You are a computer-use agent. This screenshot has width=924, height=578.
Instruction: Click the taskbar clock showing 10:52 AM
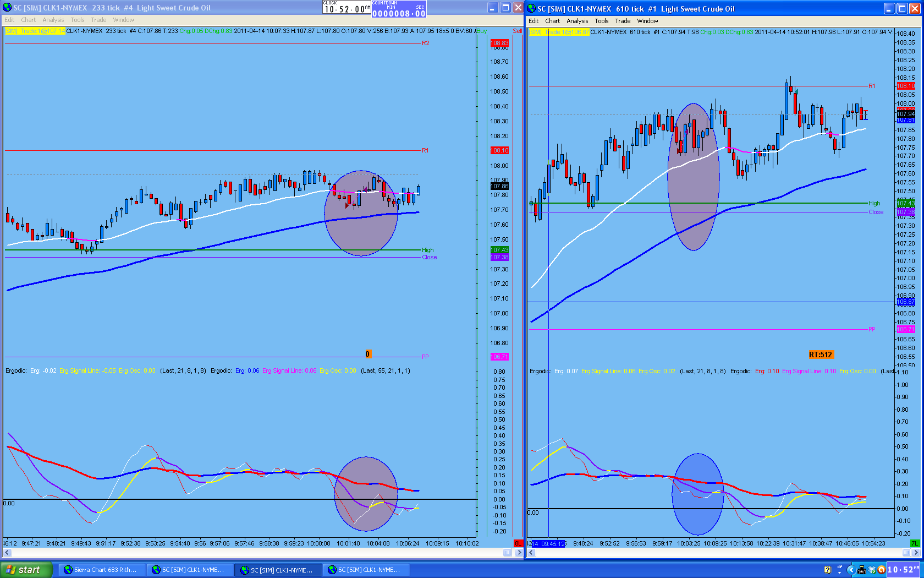904,570
